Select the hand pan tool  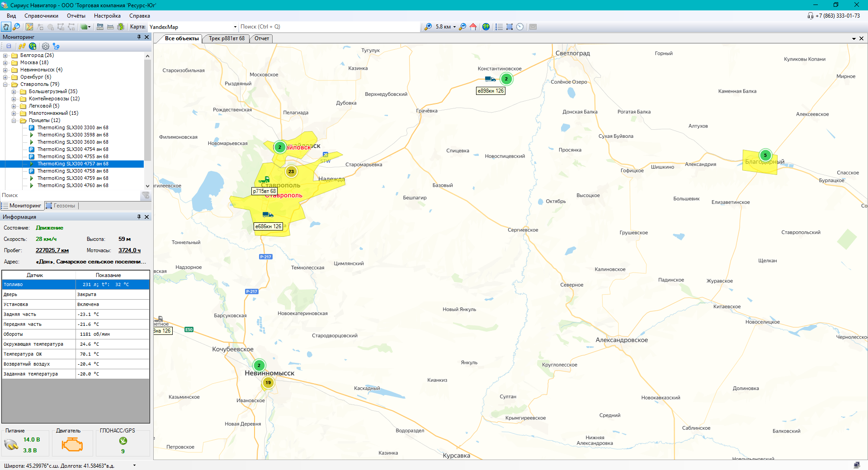(6, 27)
